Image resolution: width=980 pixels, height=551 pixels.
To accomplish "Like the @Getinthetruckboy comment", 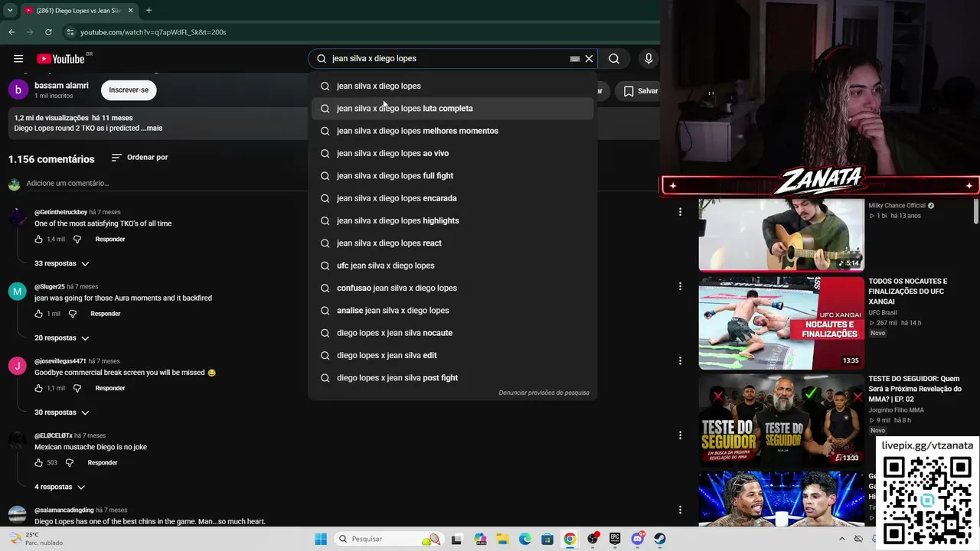I will (x=38, y=240).
